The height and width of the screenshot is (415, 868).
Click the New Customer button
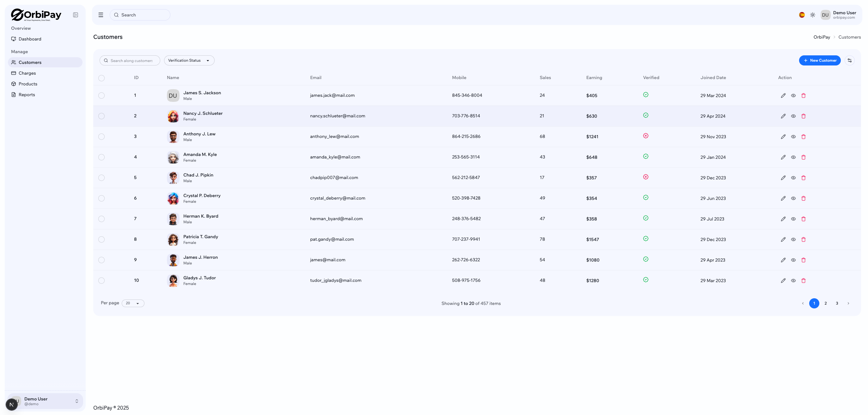point(820,60)
